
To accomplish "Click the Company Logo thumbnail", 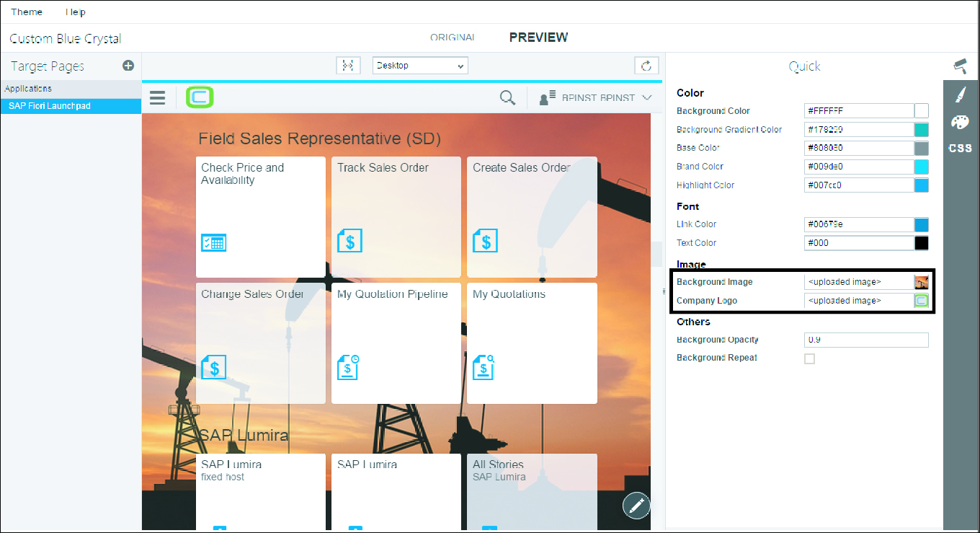I will click(922, 301).
